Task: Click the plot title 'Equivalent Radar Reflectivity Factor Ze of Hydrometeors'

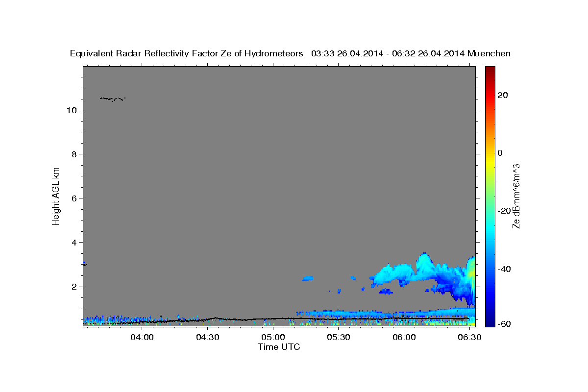Action: [187, 54]
